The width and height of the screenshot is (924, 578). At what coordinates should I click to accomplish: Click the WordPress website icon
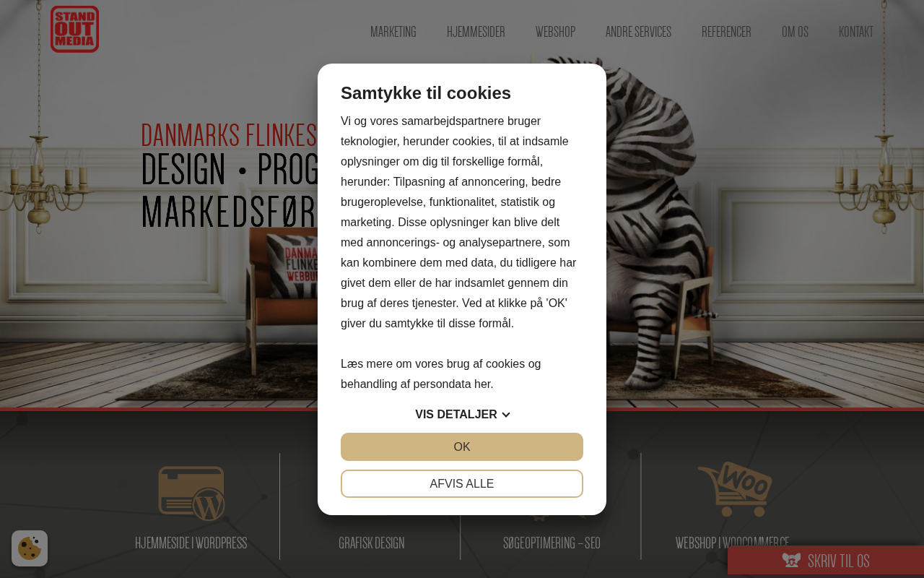tap(191, 493)
